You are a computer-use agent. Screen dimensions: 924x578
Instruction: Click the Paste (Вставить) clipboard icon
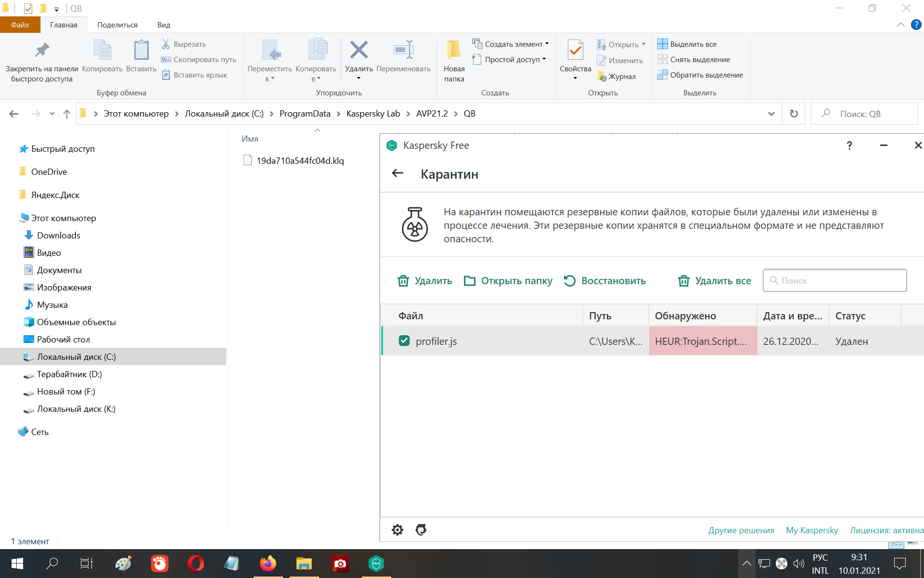(x=141, y=50)
